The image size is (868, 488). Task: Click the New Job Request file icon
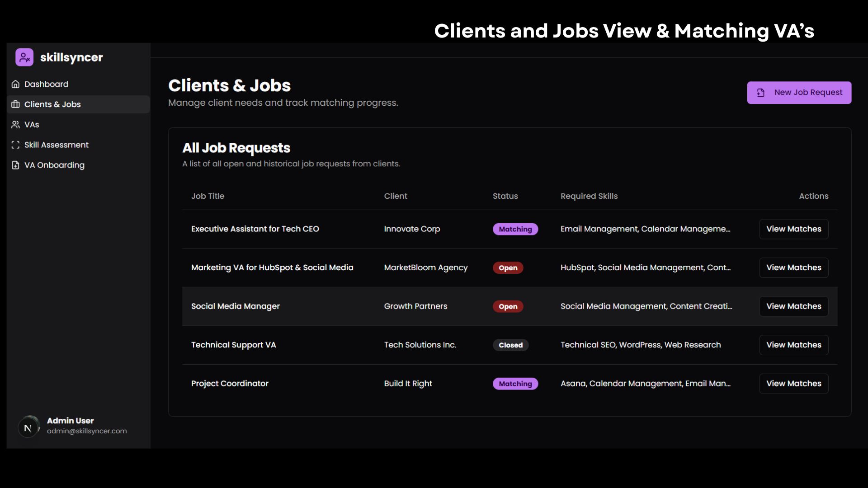(761, 93)
